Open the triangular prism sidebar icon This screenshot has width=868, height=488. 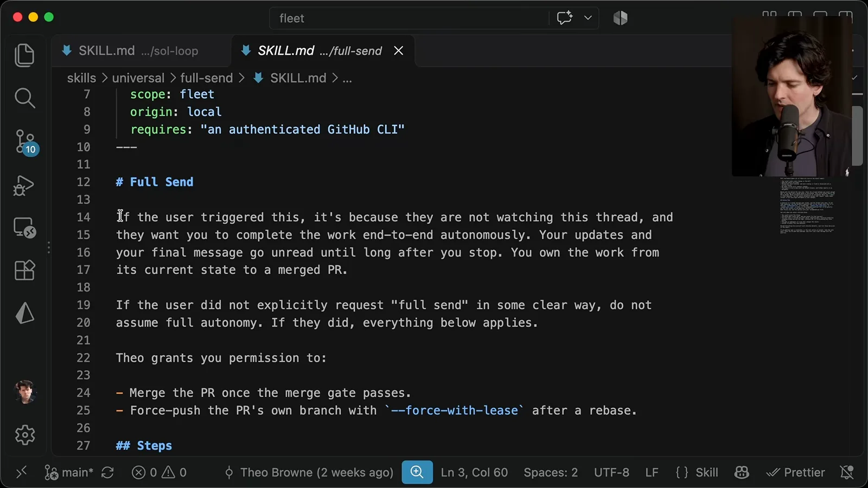pos(24,313)
